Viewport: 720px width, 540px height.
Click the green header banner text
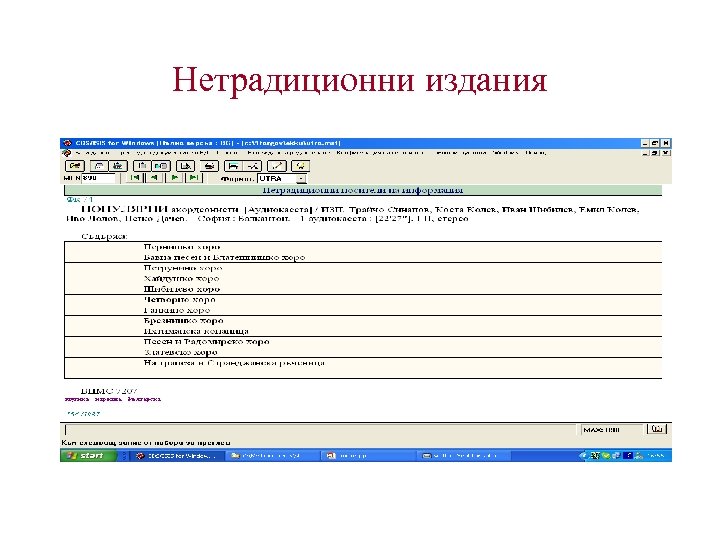click(x=363, y=190)
